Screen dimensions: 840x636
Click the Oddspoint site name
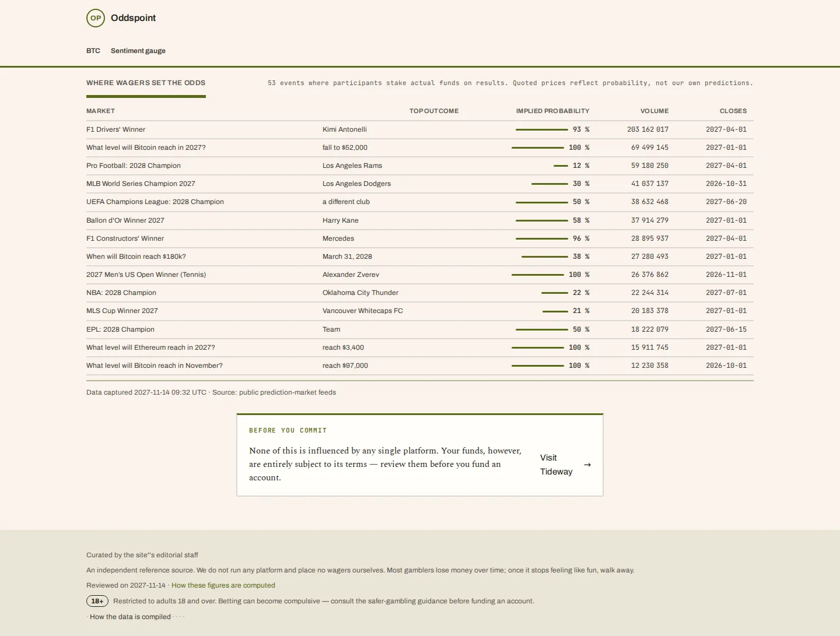click(133, 18)
